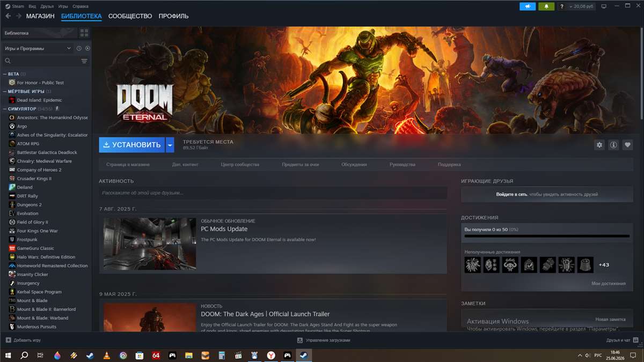This screenshot has width=644, height=362.
Task: Open Доп. контент link
Action: [x=185, y=165]
